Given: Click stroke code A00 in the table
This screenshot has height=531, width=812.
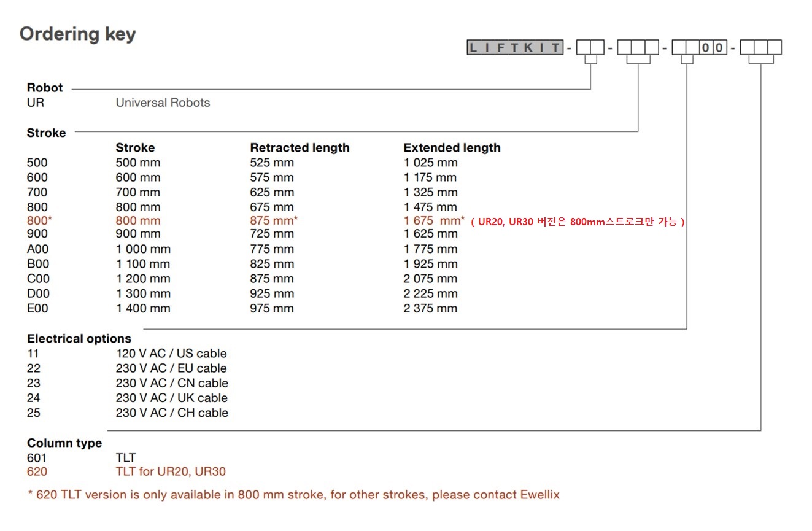Looking at the screenshot, I should (37, 249).
